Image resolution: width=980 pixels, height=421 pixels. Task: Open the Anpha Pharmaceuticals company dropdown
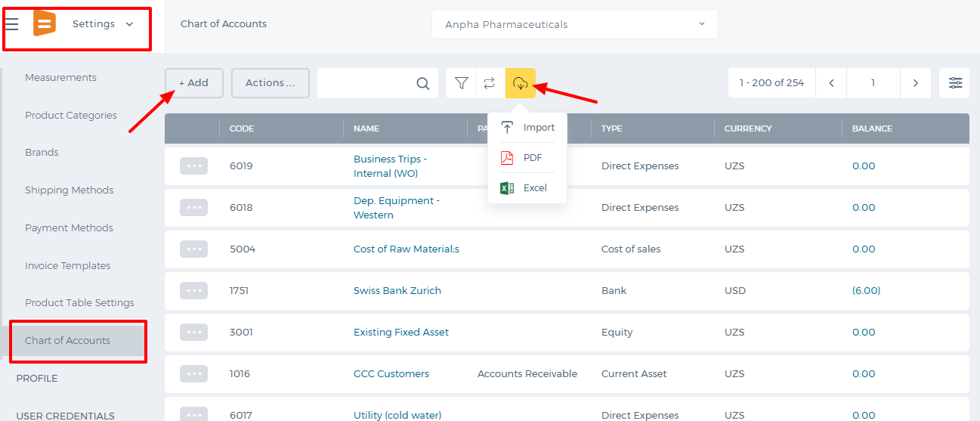coord(575,24)
